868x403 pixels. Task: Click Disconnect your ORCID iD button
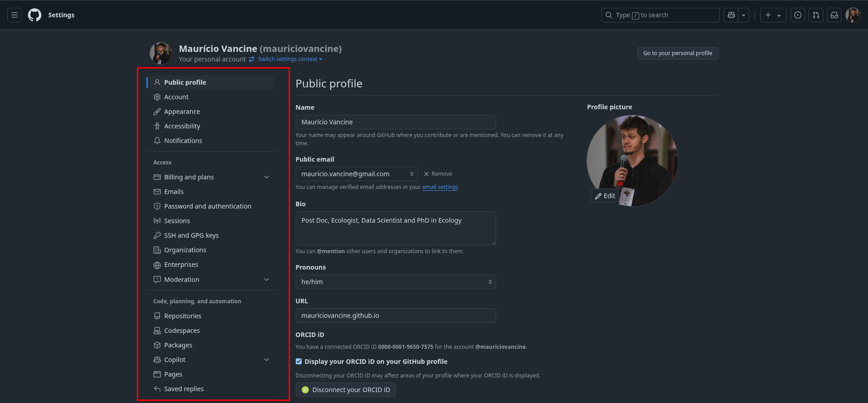[345, 390]
